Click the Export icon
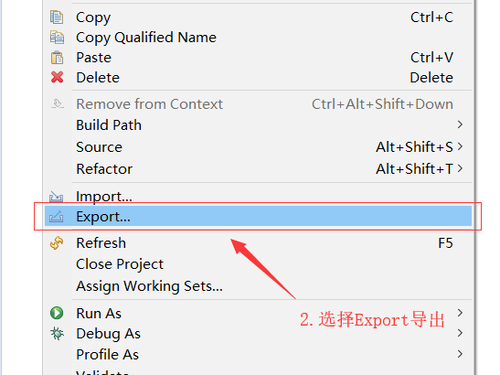Viewport: 500px width, 375px height. pyautogui.click(x=56, y=217)
